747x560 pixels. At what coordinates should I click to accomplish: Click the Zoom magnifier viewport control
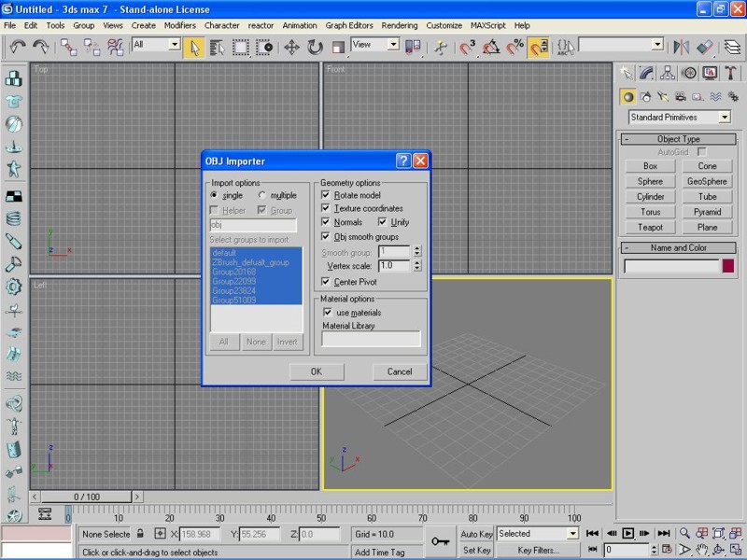coord(684,533)
